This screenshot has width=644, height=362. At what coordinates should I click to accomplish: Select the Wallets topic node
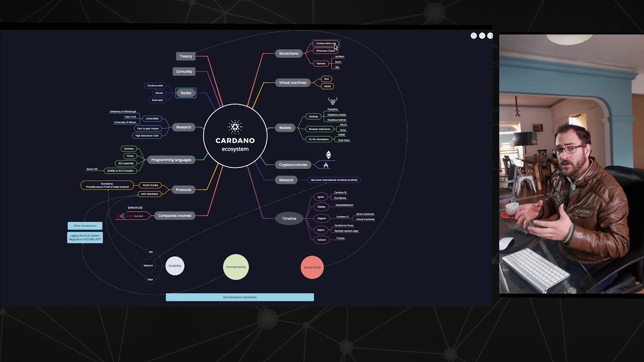click(285, 128)
